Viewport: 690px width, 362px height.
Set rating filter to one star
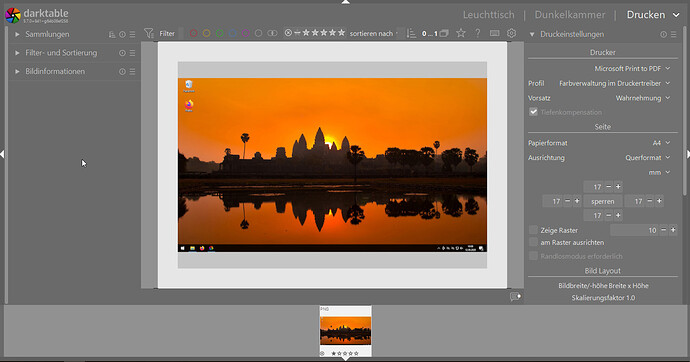click(306, 33)
